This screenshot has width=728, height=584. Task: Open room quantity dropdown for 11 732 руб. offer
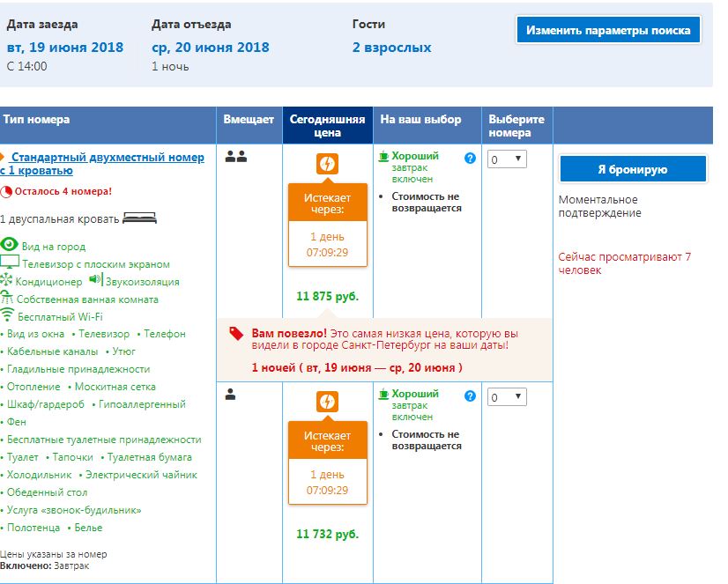pyautogui.click(x=507, y=397)
